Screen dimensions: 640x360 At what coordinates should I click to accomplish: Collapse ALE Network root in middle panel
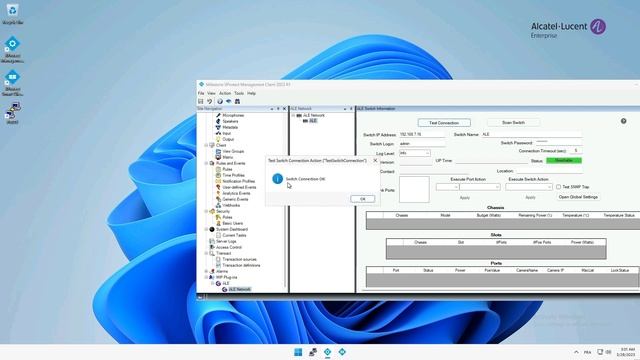coord(293,116)
